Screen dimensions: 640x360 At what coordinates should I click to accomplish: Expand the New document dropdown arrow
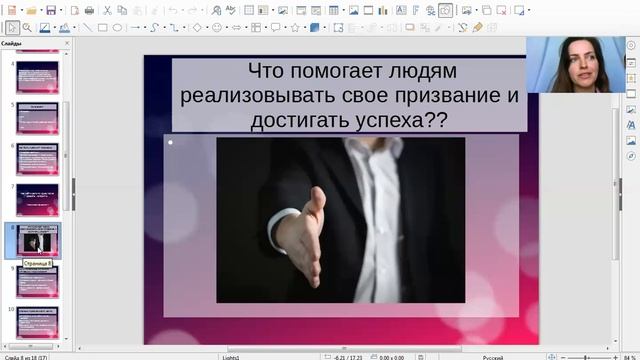(21, 11)
